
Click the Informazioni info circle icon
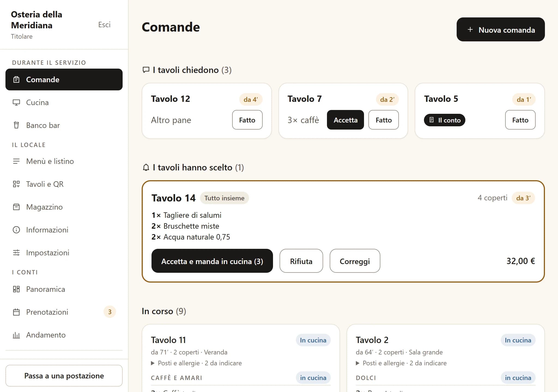point(16,230)
